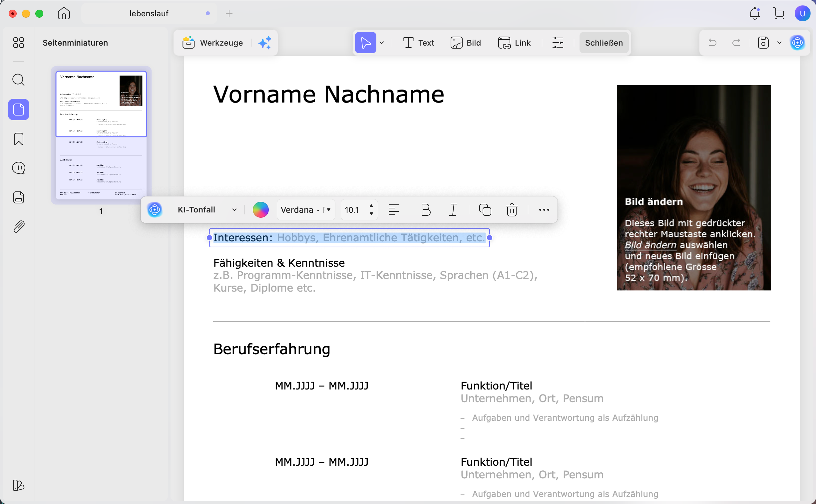The image size is (816, 504).
Task: Open the home screen icon
Action: (64, 13)
